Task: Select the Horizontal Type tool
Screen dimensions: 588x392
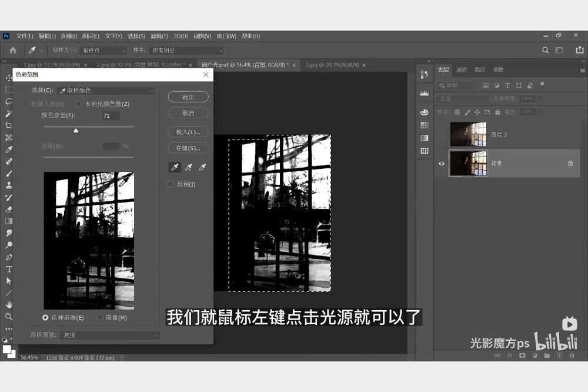Action: pos(9,269)
